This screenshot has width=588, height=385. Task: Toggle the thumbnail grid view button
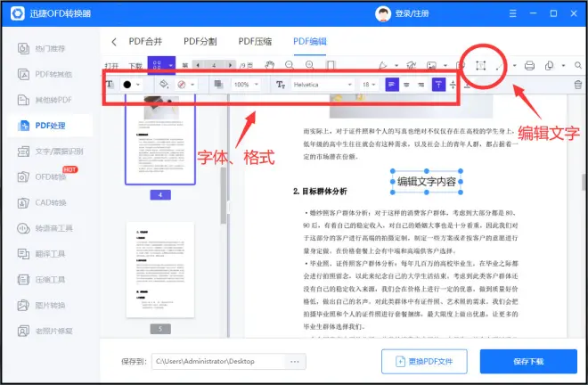click(157, 65)
